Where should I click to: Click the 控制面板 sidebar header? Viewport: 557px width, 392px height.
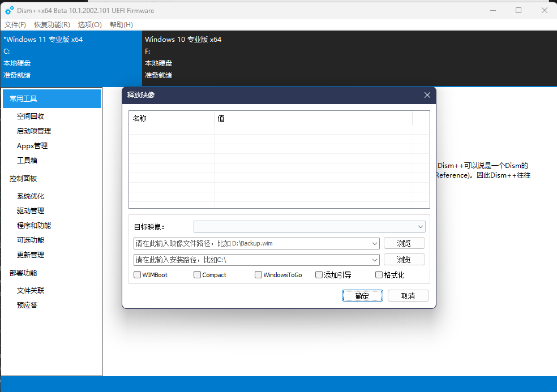coord(23,179)
